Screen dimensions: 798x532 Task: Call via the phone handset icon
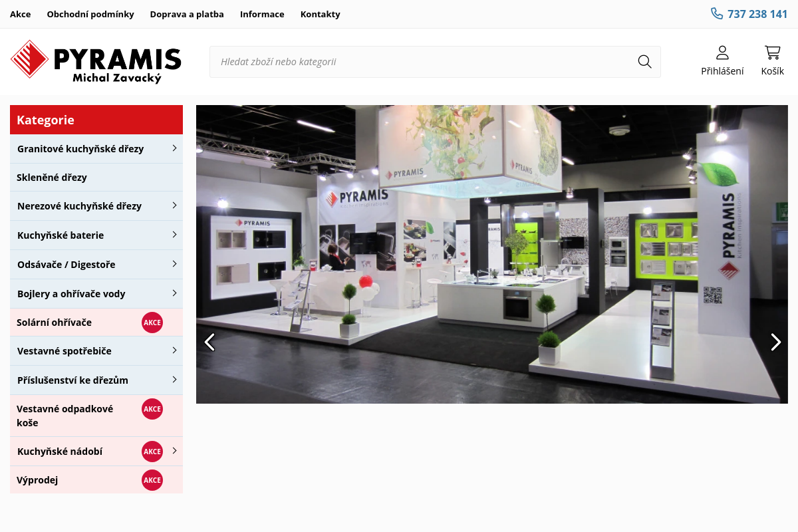point(717,14)
